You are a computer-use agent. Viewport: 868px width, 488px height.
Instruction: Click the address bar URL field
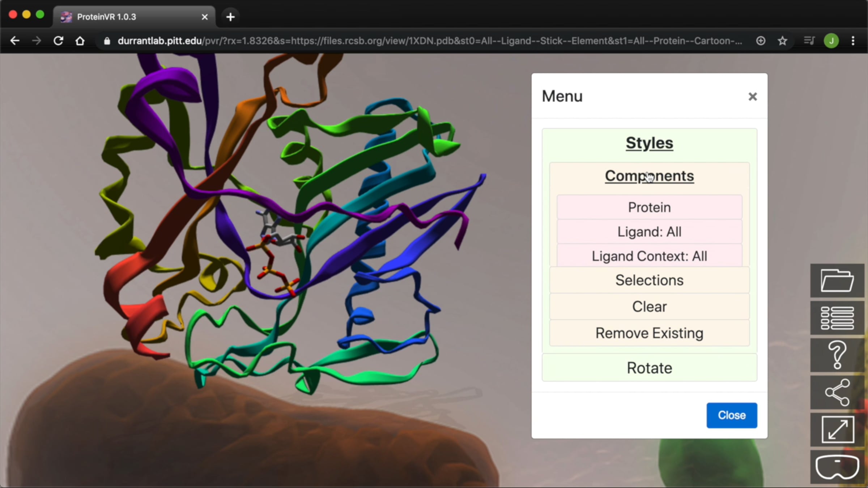point(430,41)
